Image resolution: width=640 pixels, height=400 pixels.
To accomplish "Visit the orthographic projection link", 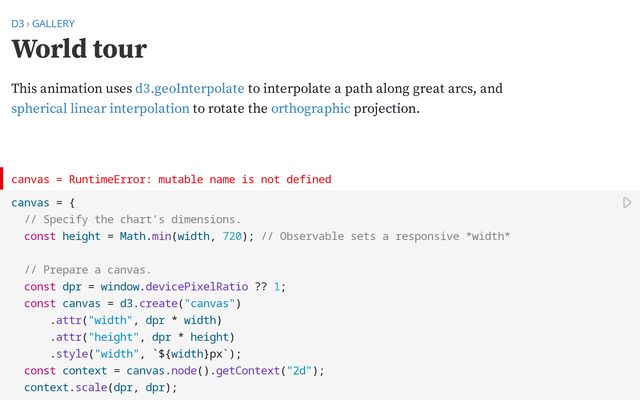I will click(x=310, y=108).
